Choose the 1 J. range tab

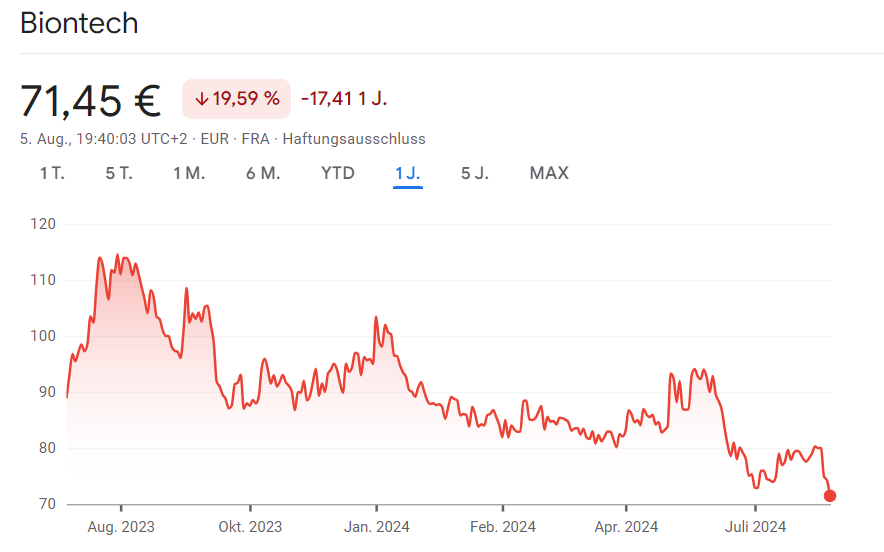(x=408, y=173)
